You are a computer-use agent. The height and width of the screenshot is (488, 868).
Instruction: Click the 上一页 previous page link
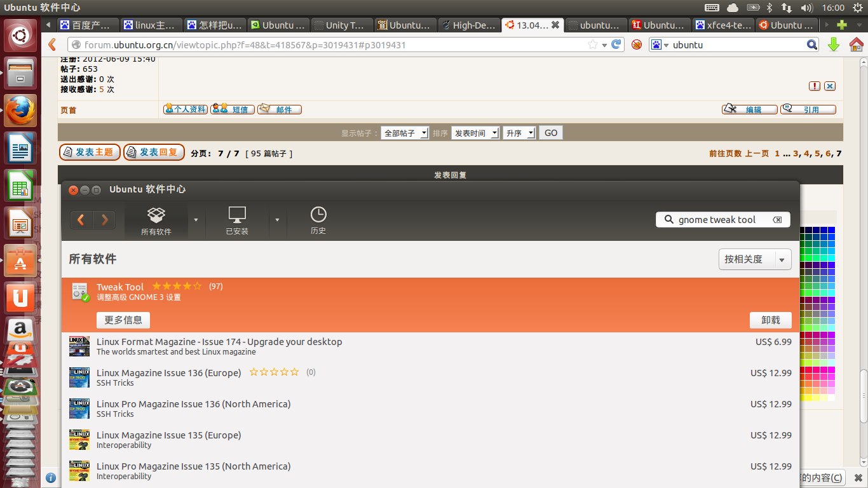pos(757,153)
